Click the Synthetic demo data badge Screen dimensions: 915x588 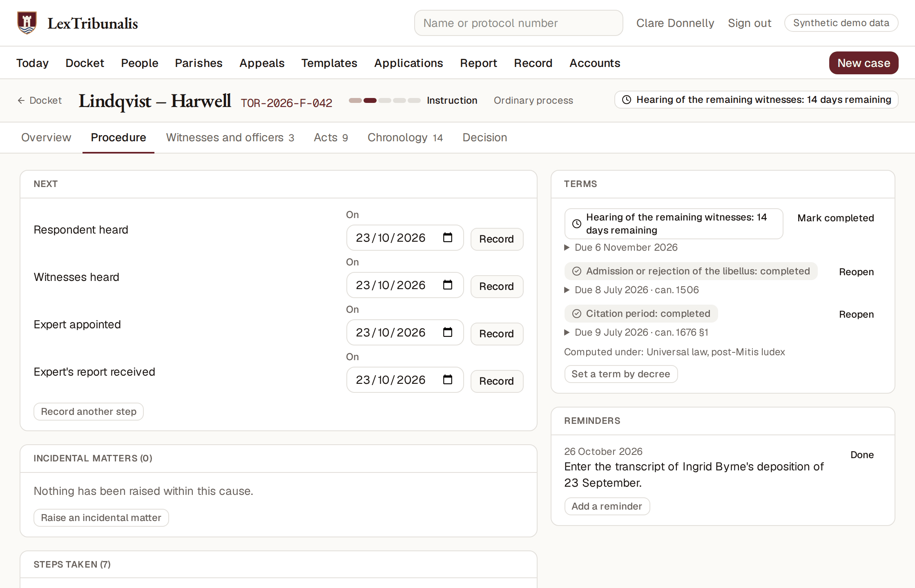[841, 23]
